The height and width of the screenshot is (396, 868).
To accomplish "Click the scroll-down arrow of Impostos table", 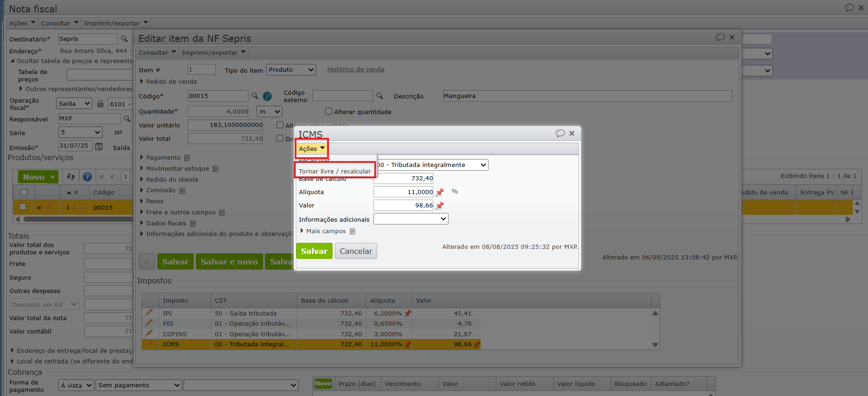I will [655, 345].
